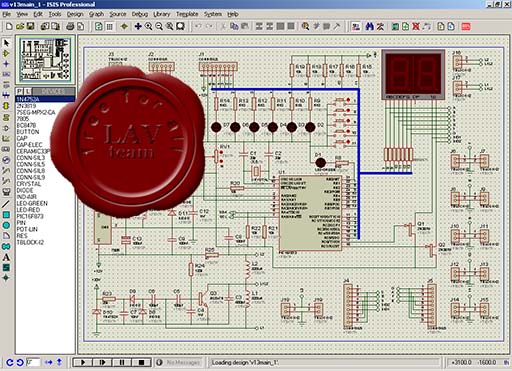Click the pan/center crosshair icon
This screenshot has width=512, height=371.
click(x=138, y=26)
